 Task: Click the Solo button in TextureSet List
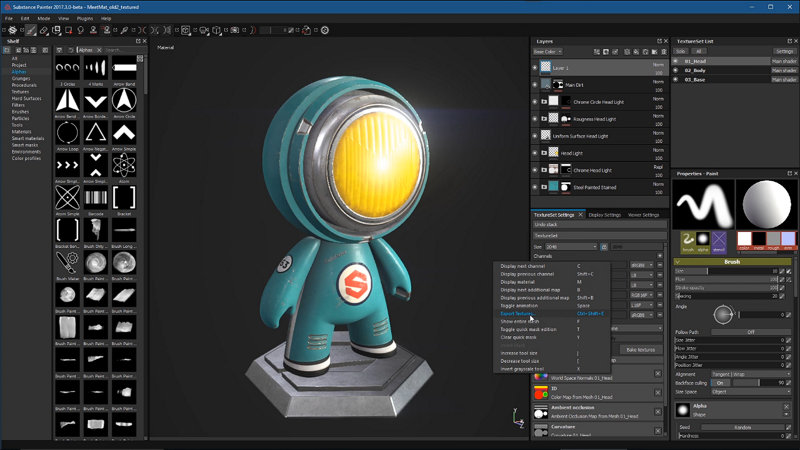click(681, 52)
